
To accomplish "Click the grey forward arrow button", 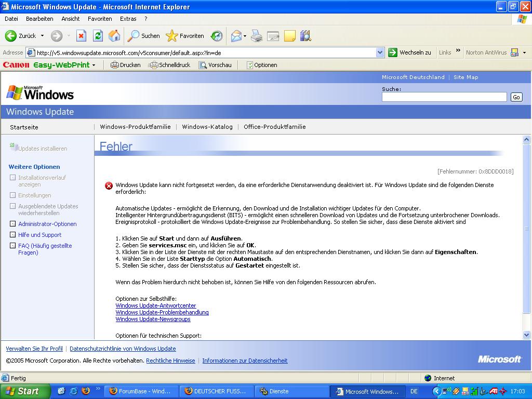I will pyautogui.click(x=57, y=36).
